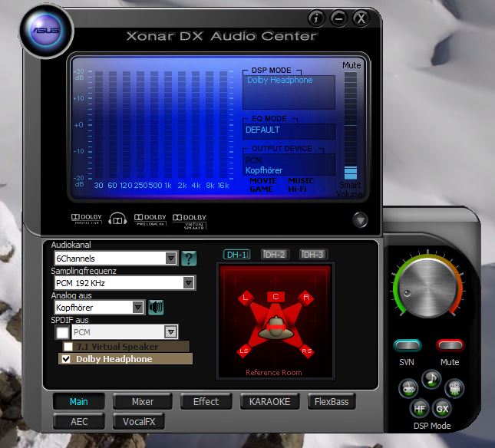
Task: Click the Dolby Virtual Speaker logo
Action: tap(190, 221)
